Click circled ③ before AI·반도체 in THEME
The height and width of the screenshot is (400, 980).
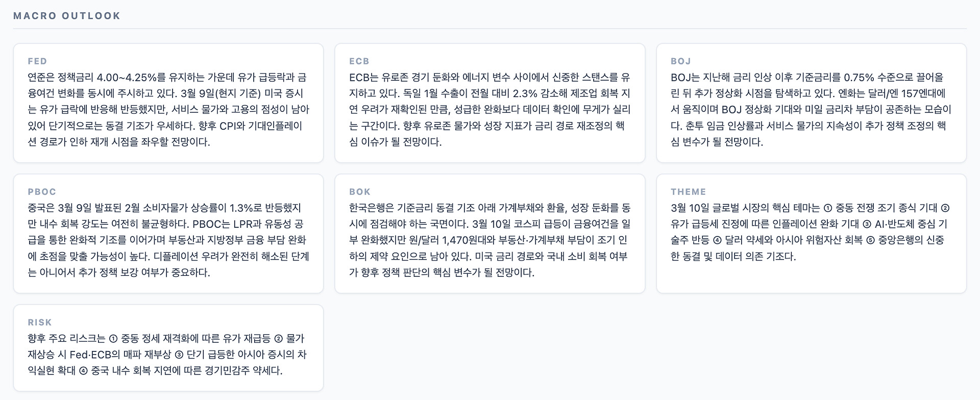[x=867, y=224]
